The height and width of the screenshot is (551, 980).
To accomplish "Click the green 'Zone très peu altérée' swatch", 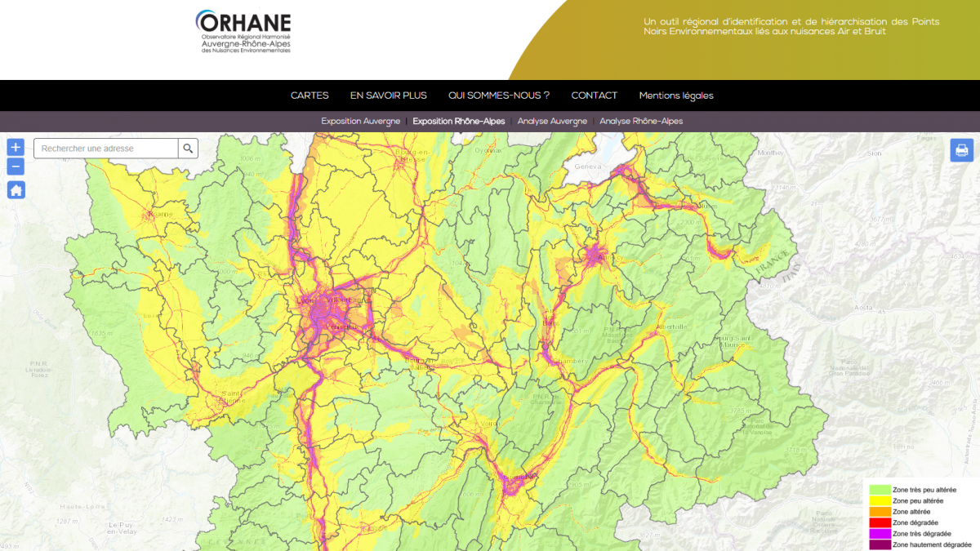I will click(x=880, y=490).
